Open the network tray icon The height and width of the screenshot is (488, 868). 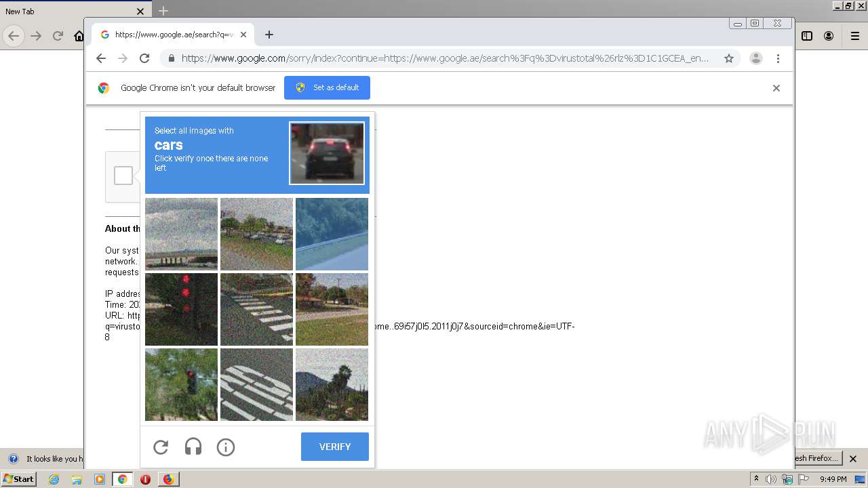pyautogui.click(x=787, y=479)
